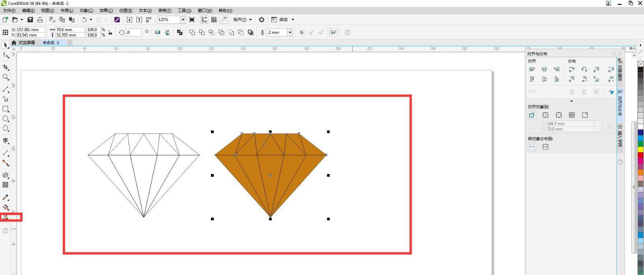Click the Options gear icon
Viewport: 644px width, 275px height.
(262, 20)
